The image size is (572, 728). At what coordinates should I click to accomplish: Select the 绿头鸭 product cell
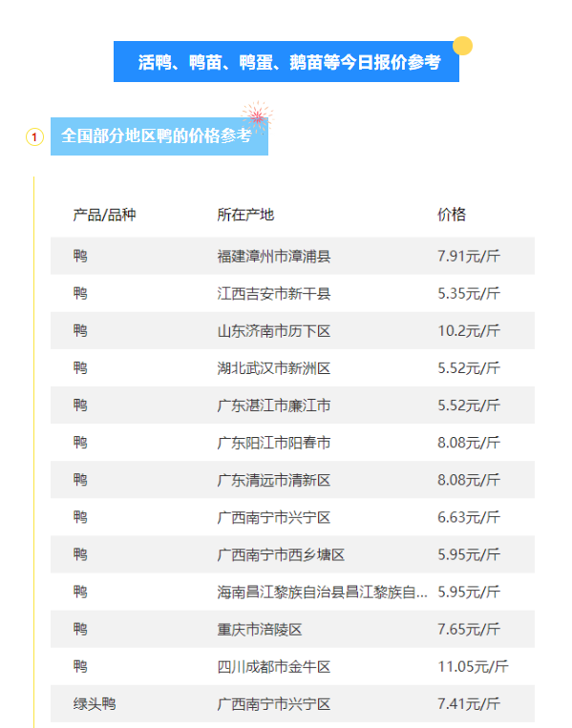pos(95,704)
